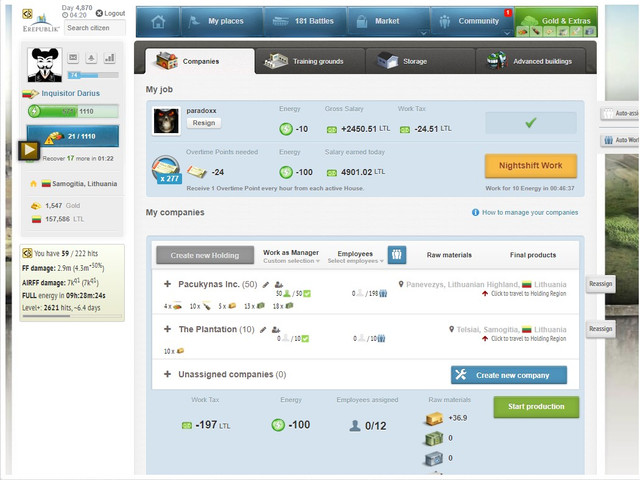The width and height of the screenshot is (640, 480).
Task: Click the green energy bar 1110
Action: click(x=73, y=111)
